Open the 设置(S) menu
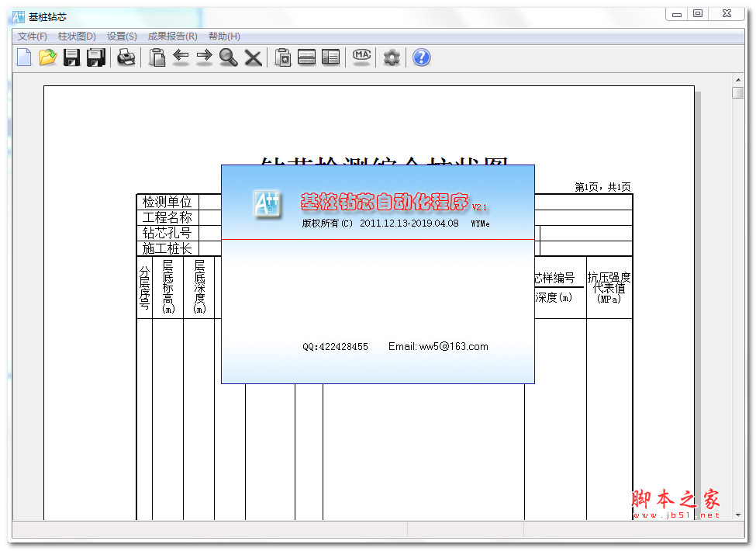Image resolution: width=756 pixels, height=551 pixels. coord(122,36)
